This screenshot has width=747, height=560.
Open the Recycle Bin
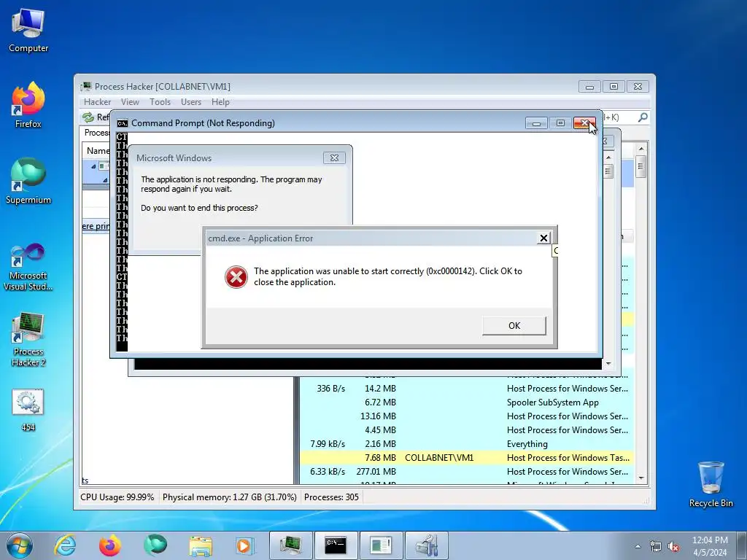711,484
